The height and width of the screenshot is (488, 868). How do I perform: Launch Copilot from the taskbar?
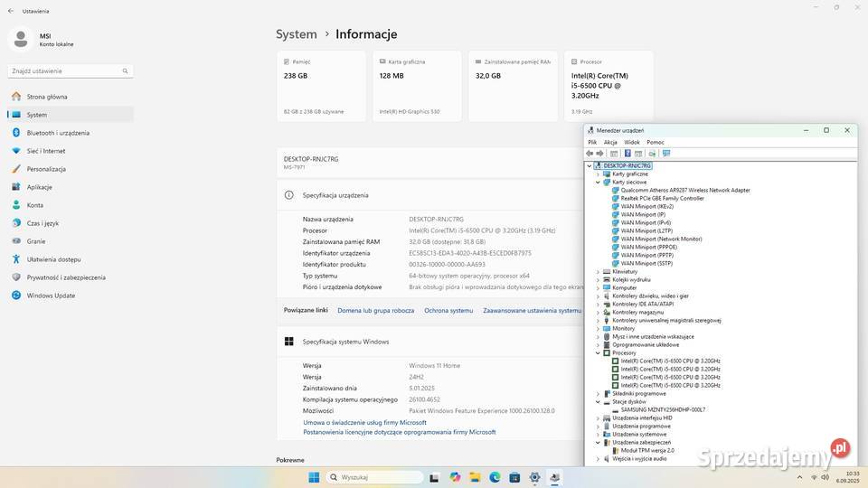click(x=455, y=477)
